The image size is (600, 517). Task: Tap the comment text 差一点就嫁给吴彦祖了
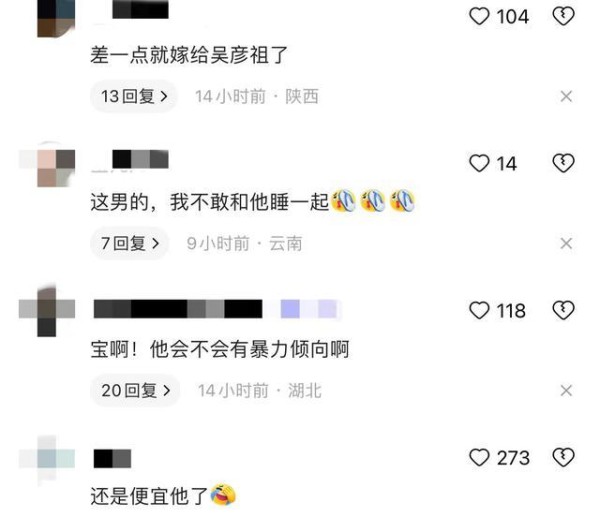tap(189, 55)
